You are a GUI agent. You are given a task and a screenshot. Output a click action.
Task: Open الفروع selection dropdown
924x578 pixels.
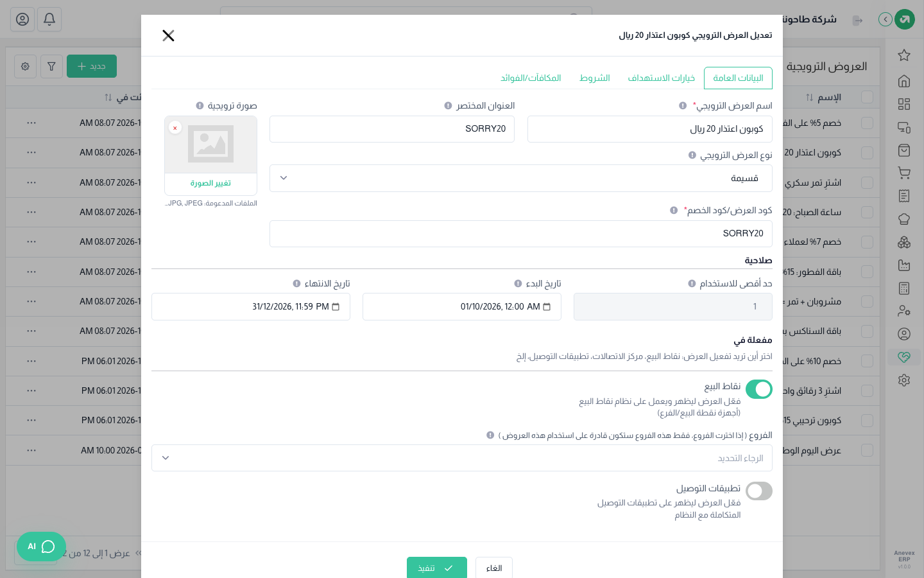click(462, 458)
